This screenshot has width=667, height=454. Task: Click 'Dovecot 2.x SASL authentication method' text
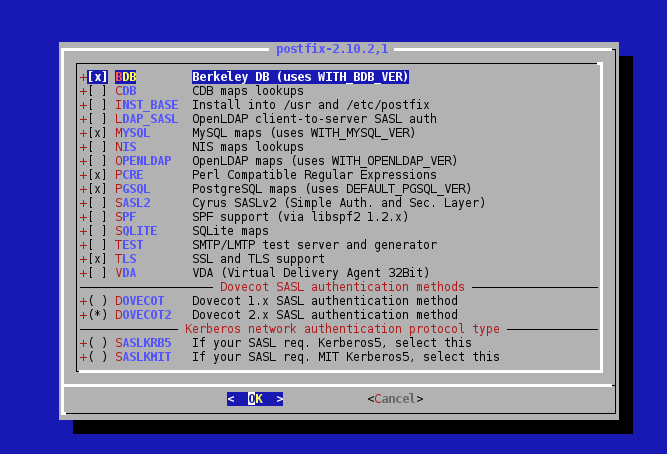coord(325,315)
